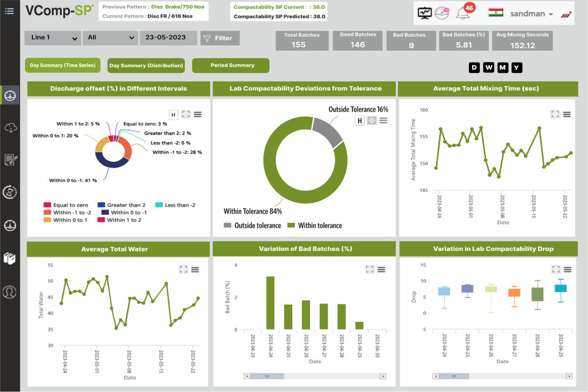Open the All selection dropdown
Screen dimensions: 588x392
110,38
